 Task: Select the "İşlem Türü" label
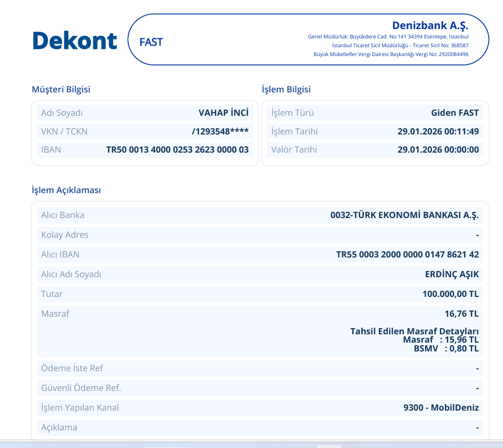(293, 113)
